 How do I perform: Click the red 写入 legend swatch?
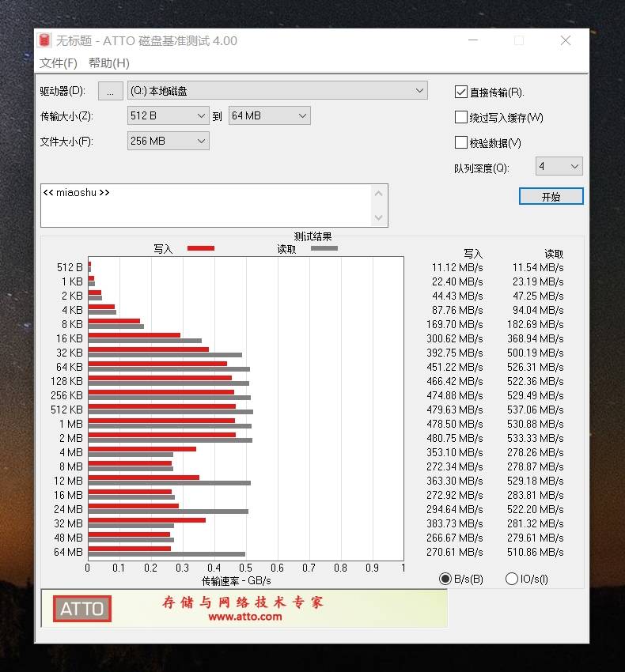coord(201,248)
